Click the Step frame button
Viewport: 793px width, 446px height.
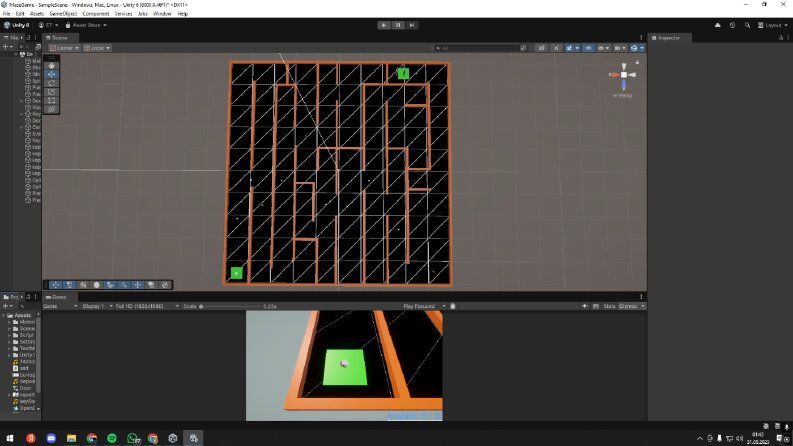point(412,25)
